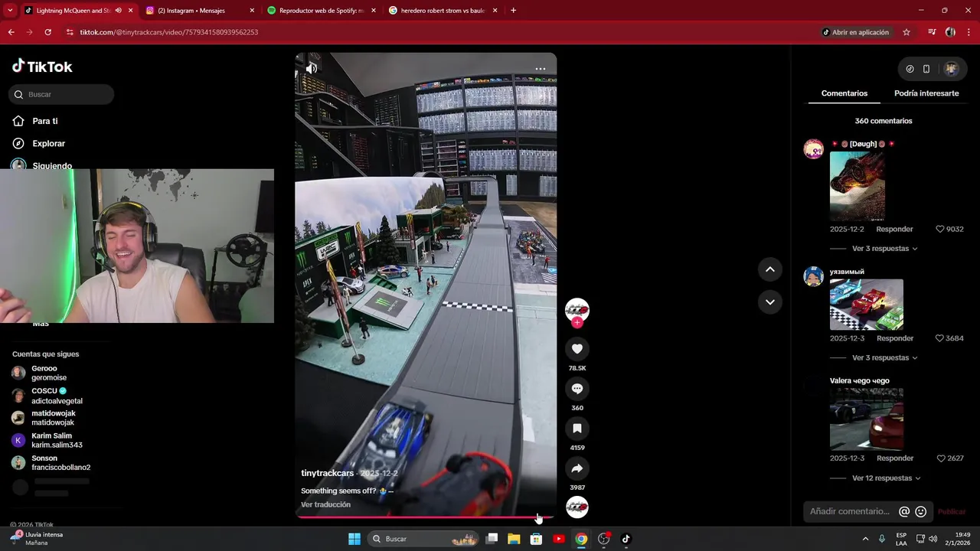The image size is (980, 551).
Task: Insert mention with @ icon
Action: tap(904, 511)
